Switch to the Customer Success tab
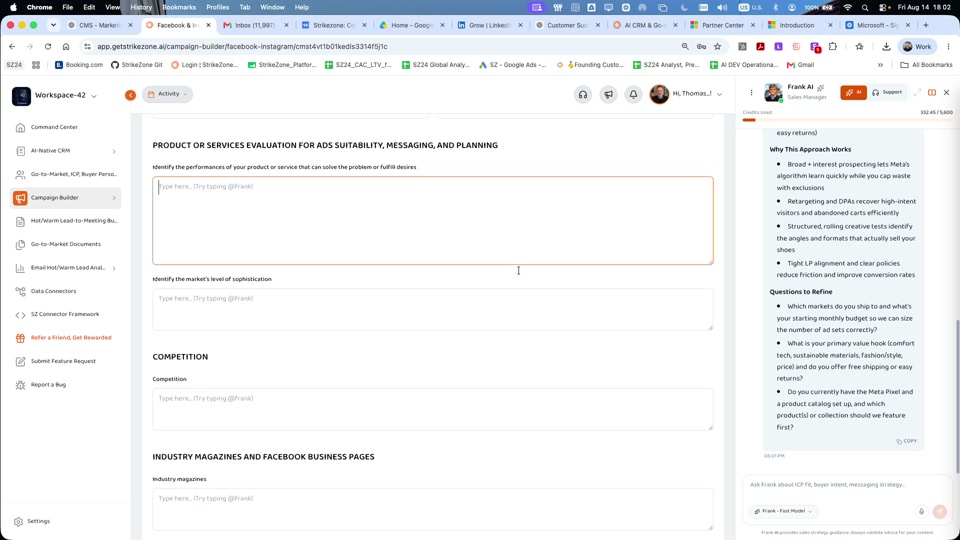 click(567, 25)
